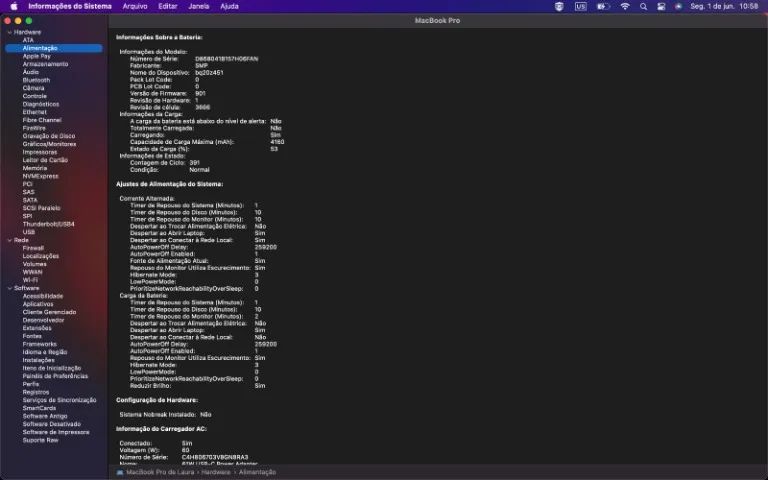
Task: Open the Janela menu
Action: point(198,6)
